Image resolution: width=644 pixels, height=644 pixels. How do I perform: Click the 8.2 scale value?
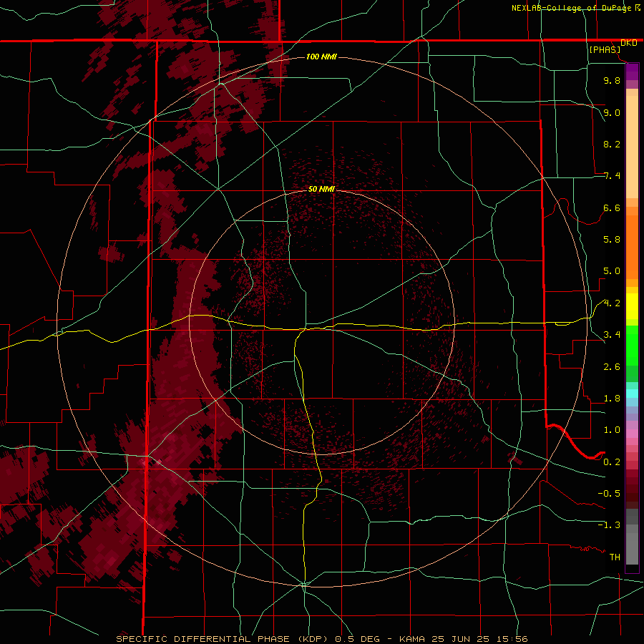coord(612,144)
